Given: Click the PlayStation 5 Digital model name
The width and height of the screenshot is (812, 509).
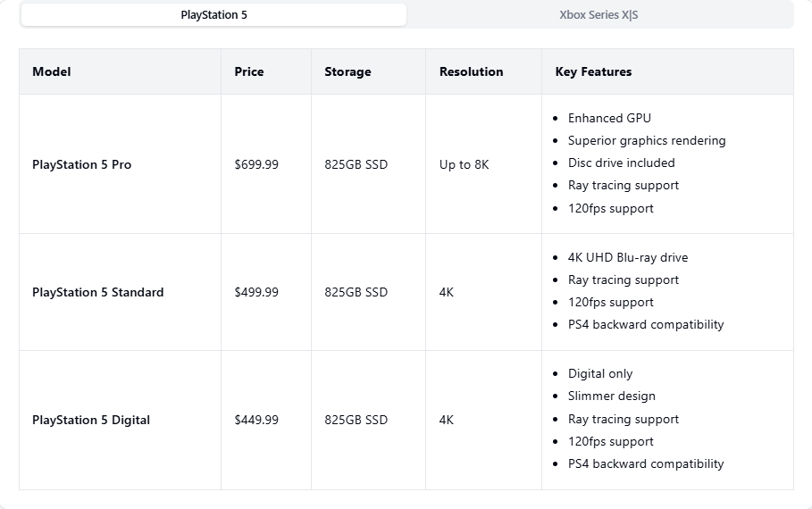Looking at the screenshot, I should (91, 420).
